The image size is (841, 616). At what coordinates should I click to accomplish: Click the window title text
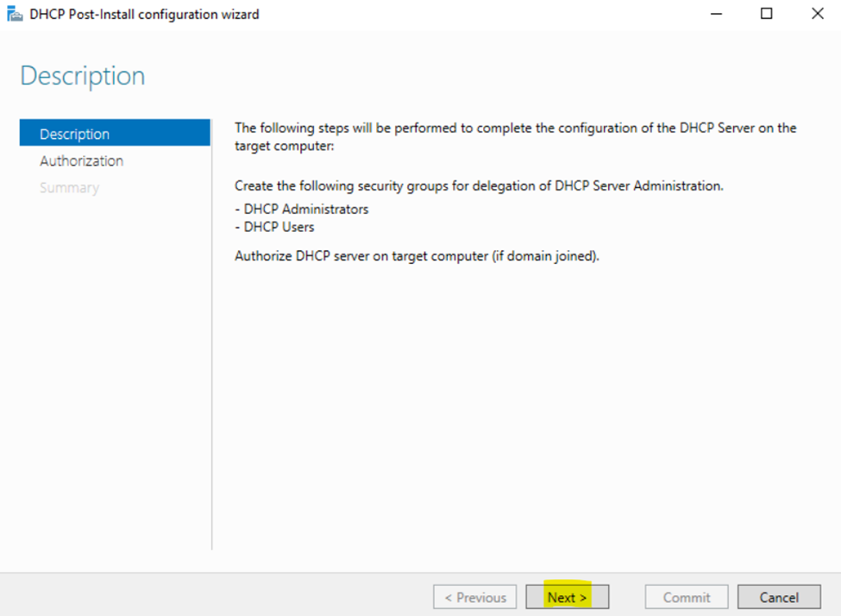[144, 15]
